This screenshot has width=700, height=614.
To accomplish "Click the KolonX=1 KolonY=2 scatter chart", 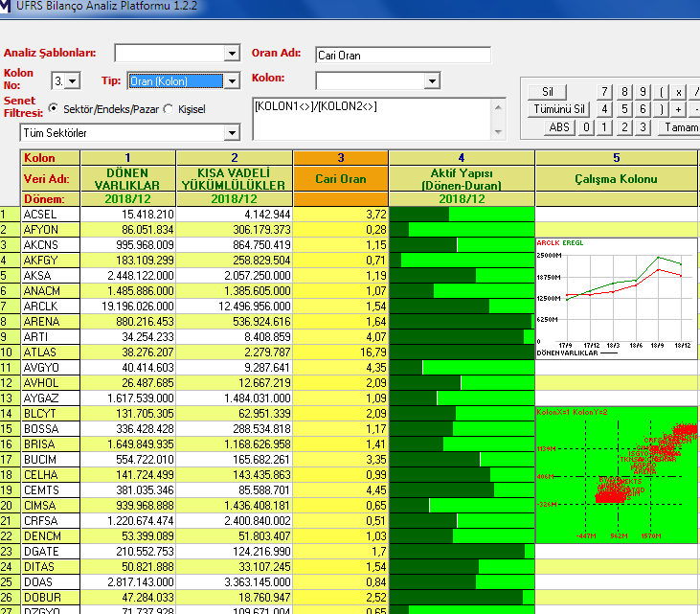I will (x=616, y=475).
